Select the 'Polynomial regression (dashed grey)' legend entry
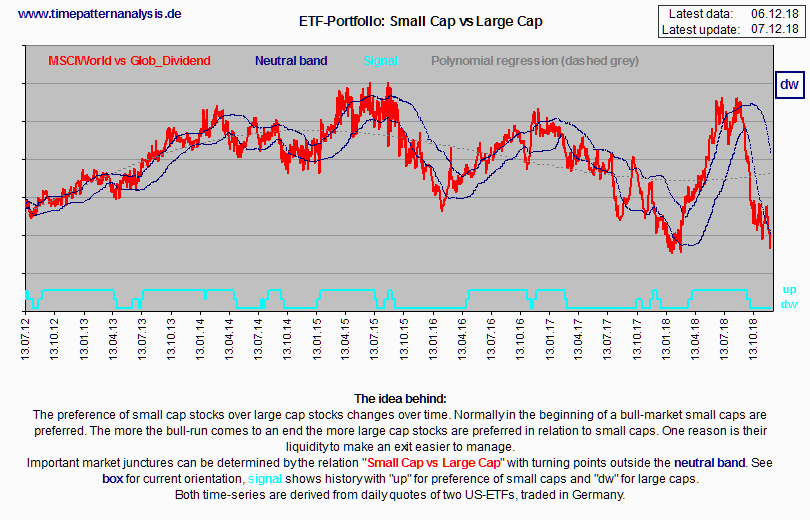Screen dimensions: 810x520 coord(535,61)
